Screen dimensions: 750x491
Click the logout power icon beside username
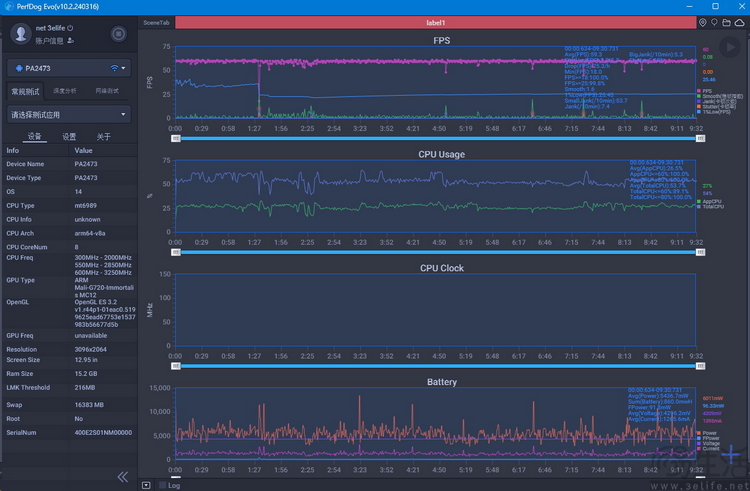click(x=70, y=28)
